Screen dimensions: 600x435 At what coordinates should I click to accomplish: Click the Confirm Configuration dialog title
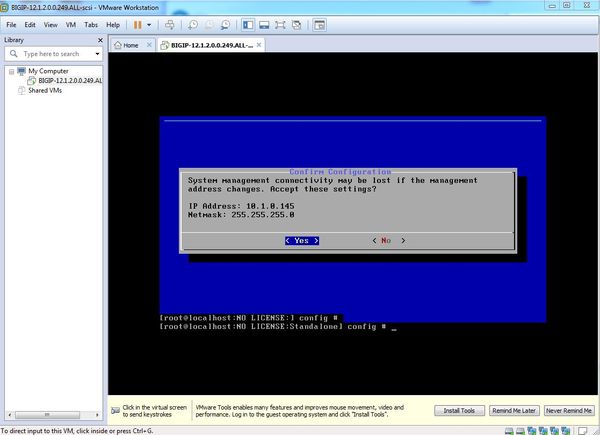(340, 172)
